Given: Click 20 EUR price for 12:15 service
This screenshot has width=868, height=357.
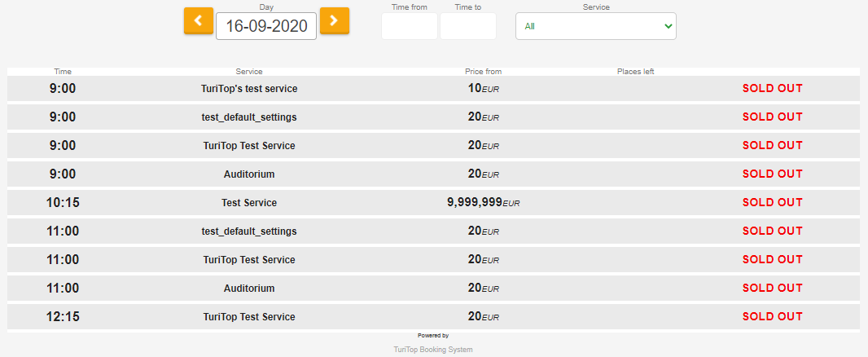Looking at the screenshot, I should coord(484,317).
